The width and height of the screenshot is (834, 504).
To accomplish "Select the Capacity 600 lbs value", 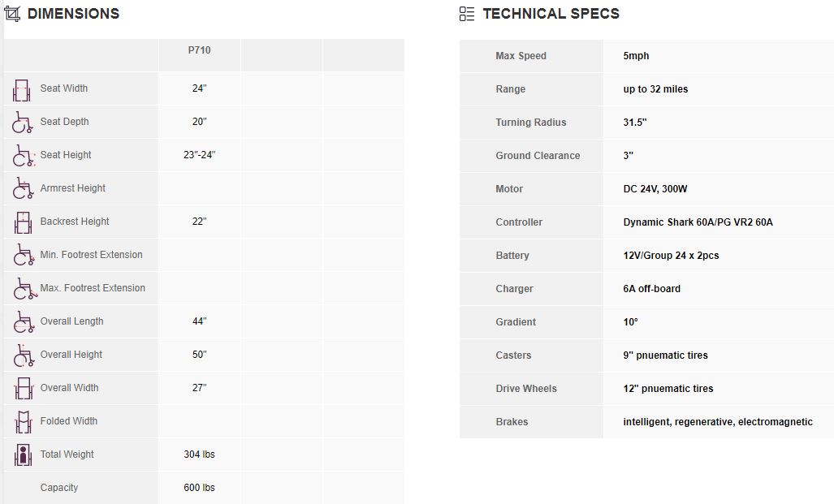I will (200, 488).
